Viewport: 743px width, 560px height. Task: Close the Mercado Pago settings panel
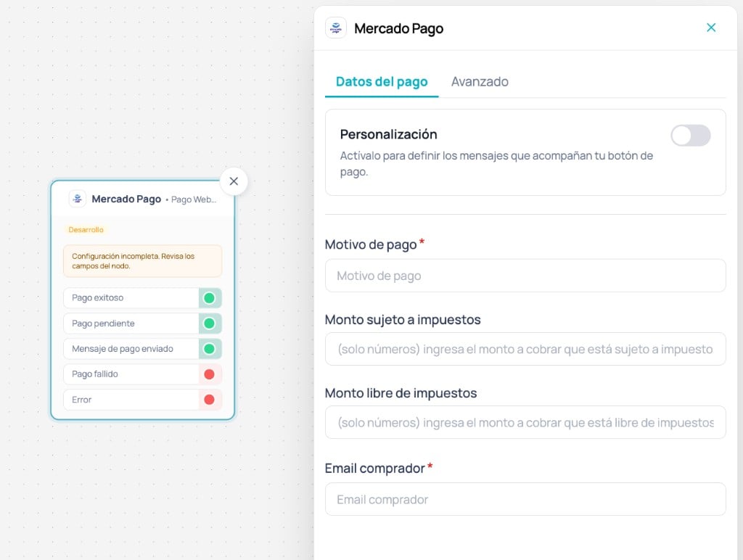pos(711,28)
